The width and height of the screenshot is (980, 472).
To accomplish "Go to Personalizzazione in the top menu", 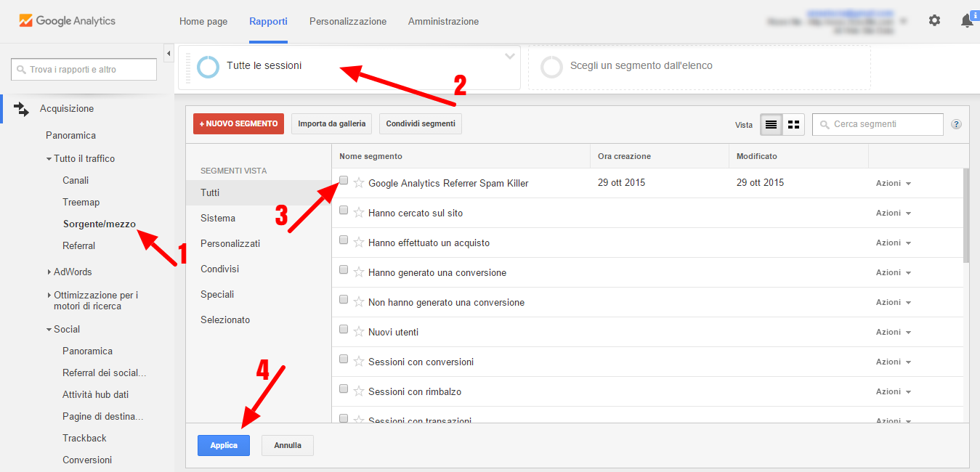I will tap(348, 22).
